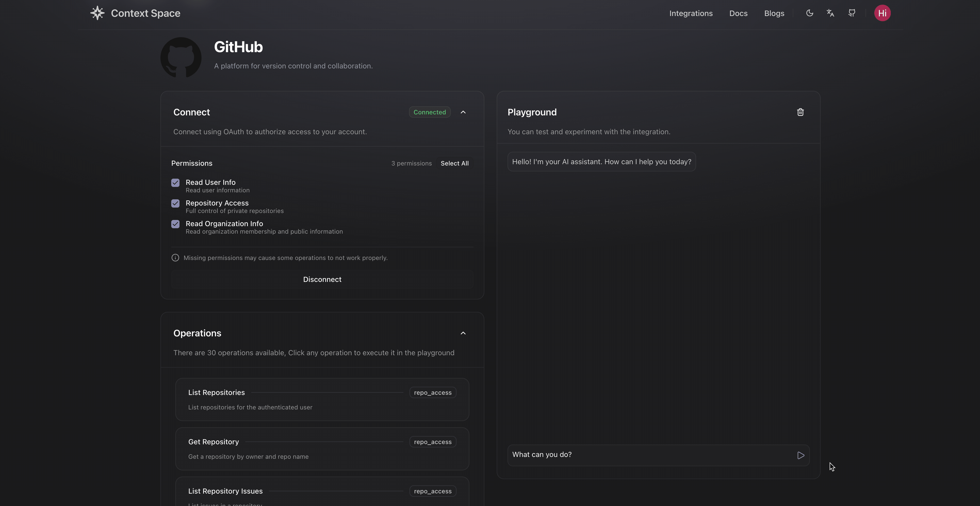Send the message with the play arrow
Image resolution: width=980 pixels, height=506 pixels.
click(801, 455)
